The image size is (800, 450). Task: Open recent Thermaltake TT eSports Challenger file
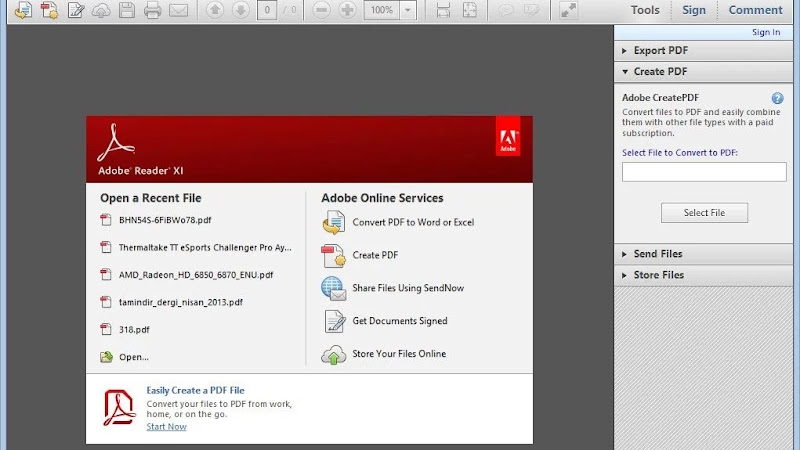[x=205, y=247]
